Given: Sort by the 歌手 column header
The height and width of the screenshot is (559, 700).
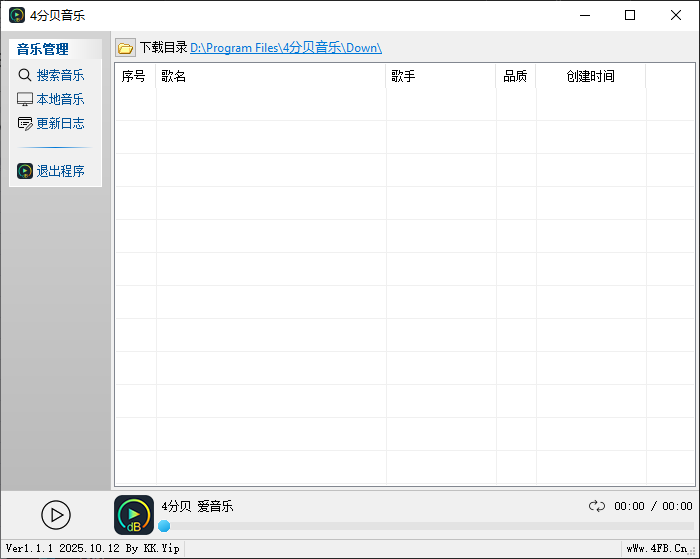Looking at the screenshot, I should point(403,76).
